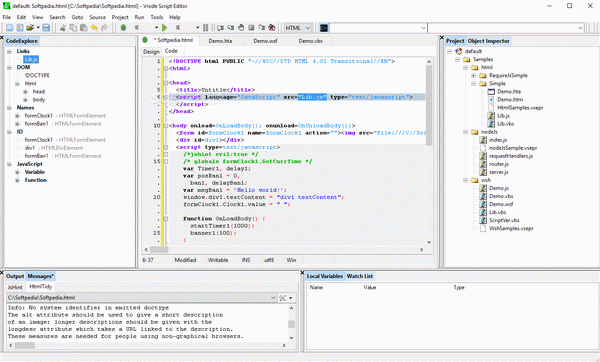Image resolution: width=600 pixels, height=362 pixels.
Task: Select formBan1 under Names
Action: tap(36, 124)
